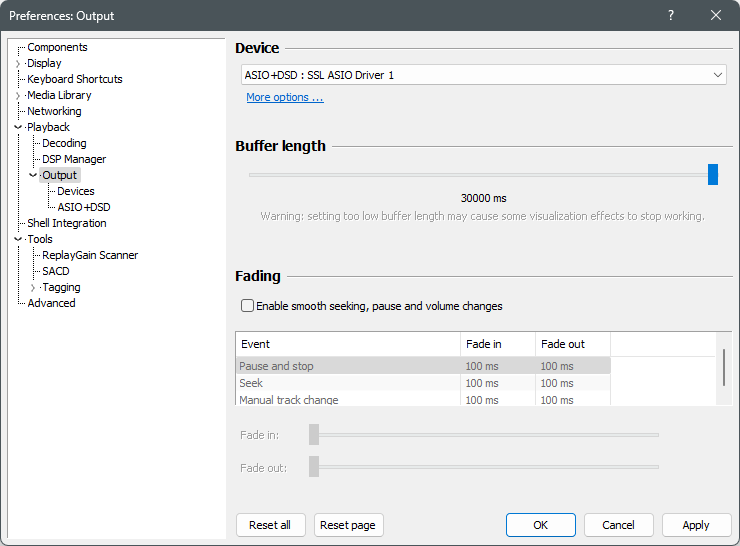The image size is (740, 546).
Task: Enable smooth seeking, pause and volume changes
Action: 247,306
